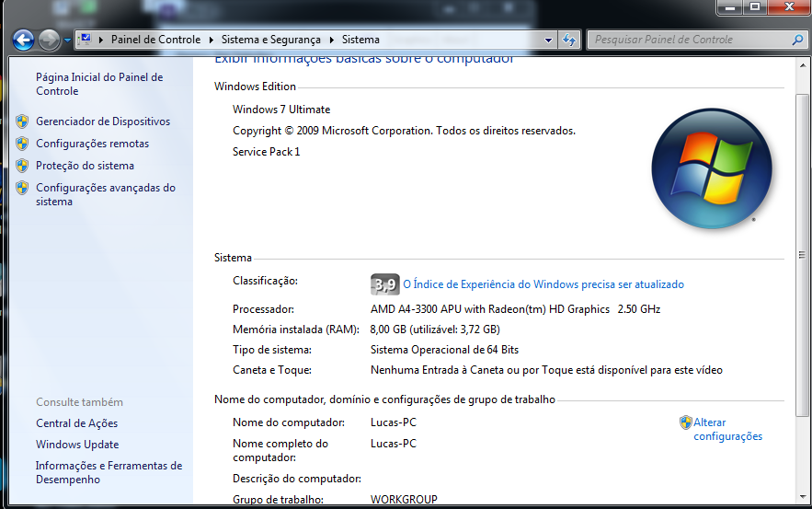This screenshot has height=509, width=812.
Task: Open Sistema e Segurança breadcrumb
Action: coord(271,40)
